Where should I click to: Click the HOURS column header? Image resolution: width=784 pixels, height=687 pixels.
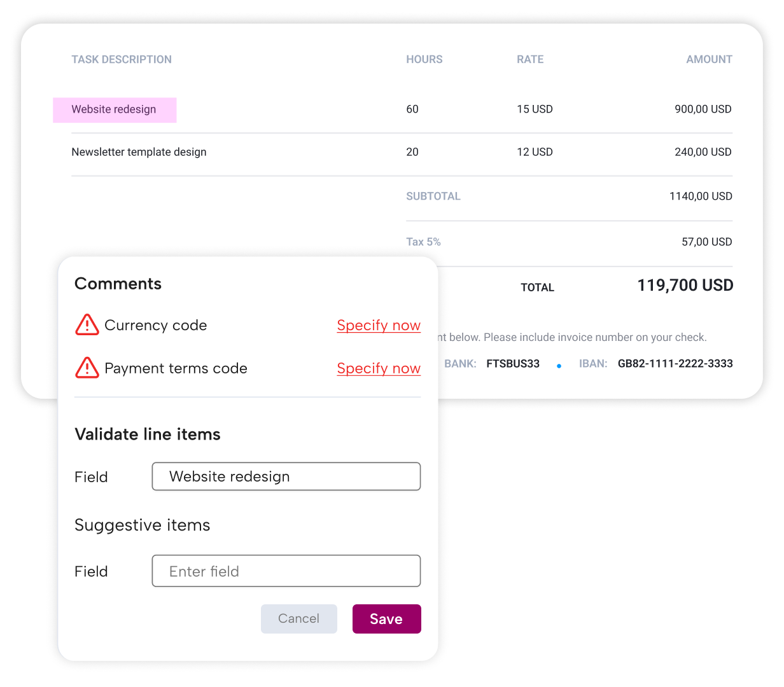point(424,59)
